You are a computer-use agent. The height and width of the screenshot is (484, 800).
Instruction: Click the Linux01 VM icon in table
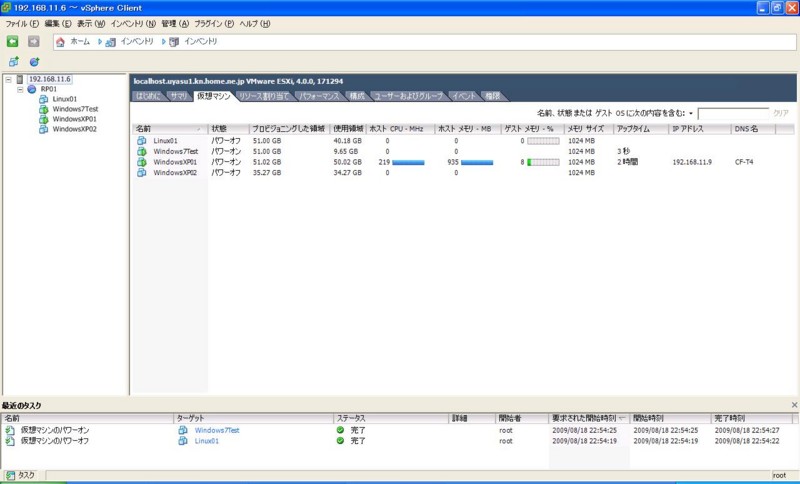point(142,140)
